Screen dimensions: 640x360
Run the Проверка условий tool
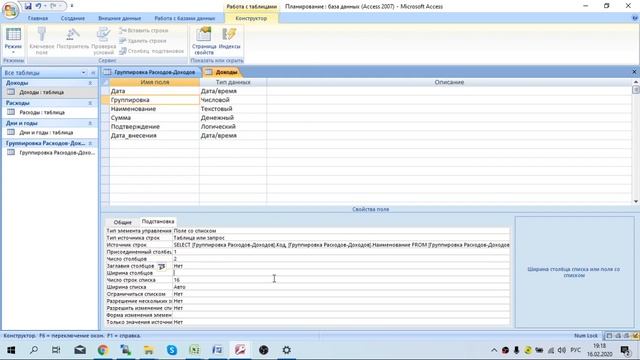104,40
